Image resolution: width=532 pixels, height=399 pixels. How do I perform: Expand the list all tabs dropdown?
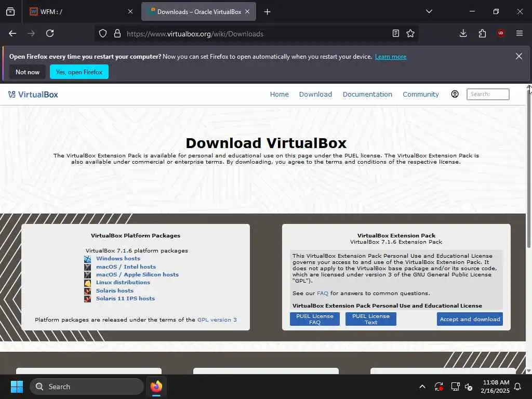429,11
